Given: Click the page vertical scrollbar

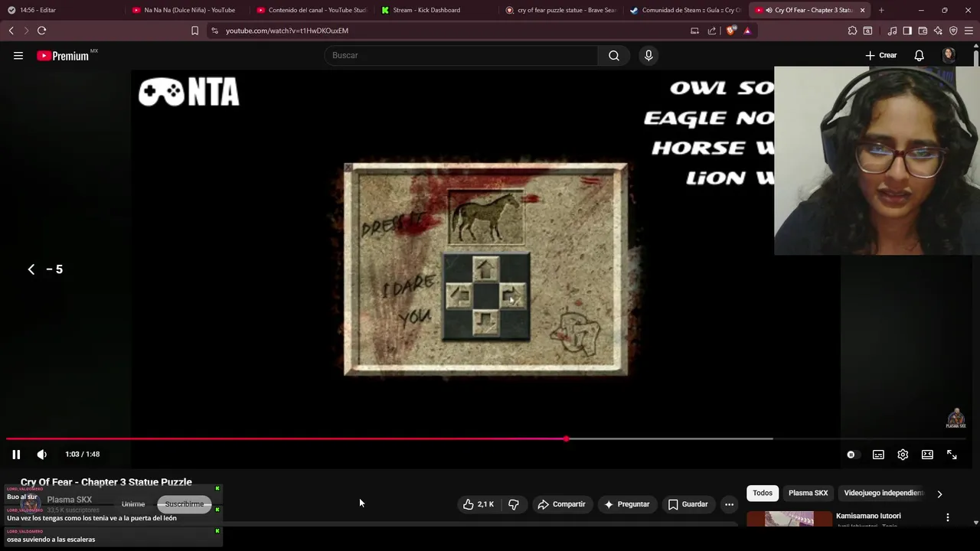Looking at the screenshot, I should tap(976, 283).
